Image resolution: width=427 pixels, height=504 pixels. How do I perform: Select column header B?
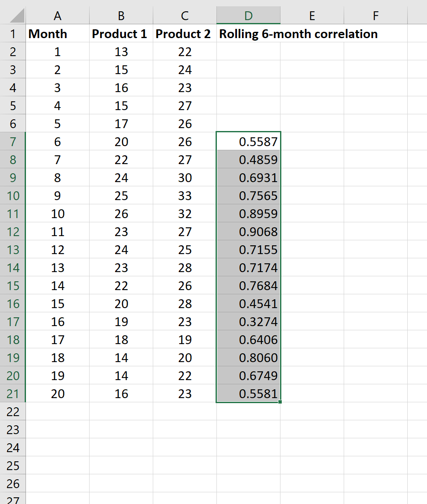coord(121,15)
